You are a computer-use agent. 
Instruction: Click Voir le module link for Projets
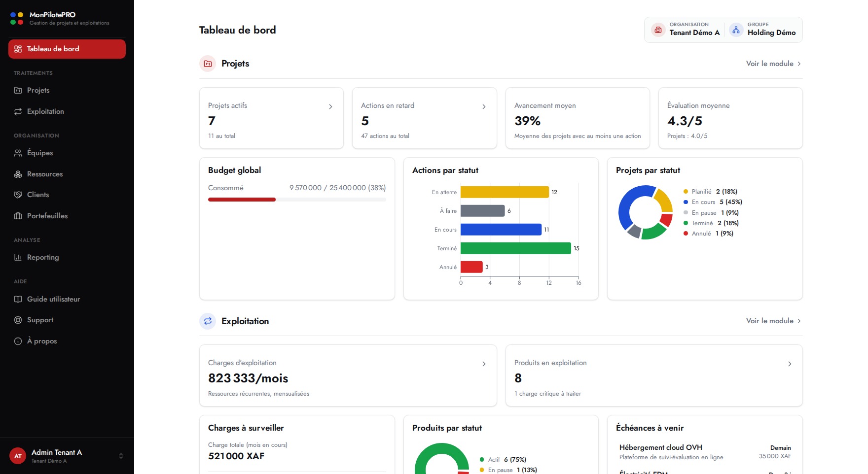pyautogui.click(x=774, y=64)
